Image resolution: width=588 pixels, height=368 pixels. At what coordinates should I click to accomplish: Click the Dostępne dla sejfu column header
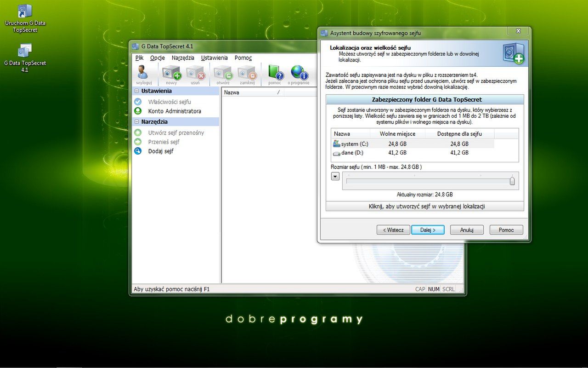coord(459,134)
